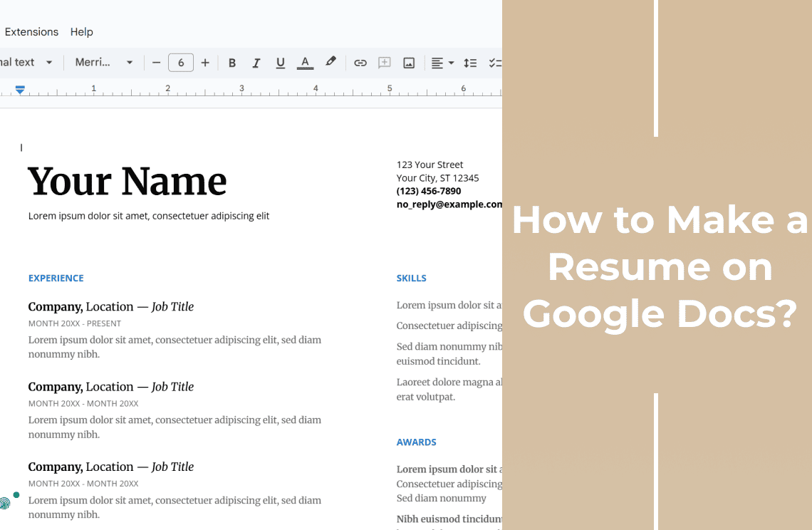This screenshot has height=530, width=812.
Task: Decrease font size with the minus icon
Action: (x=156, y=63)
